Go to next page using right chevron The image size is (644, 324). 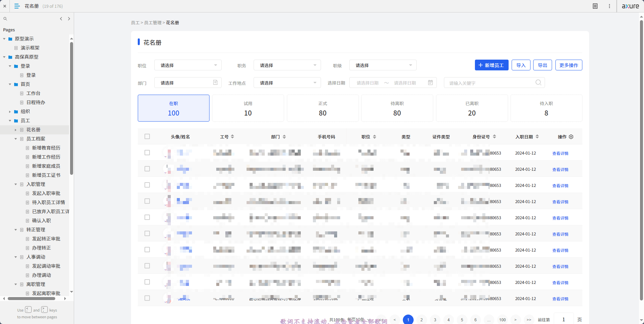[69, 19]
